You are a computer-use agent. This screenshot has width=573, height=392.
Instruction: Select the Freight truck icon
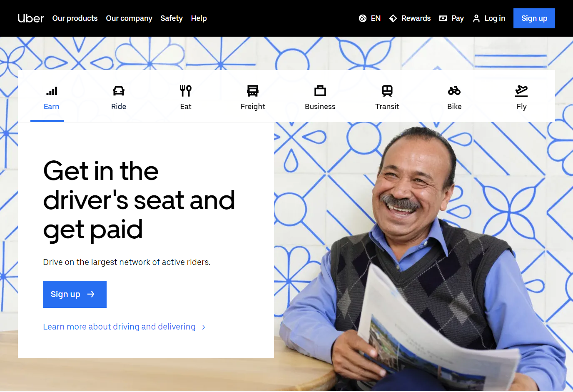point(253,91)
